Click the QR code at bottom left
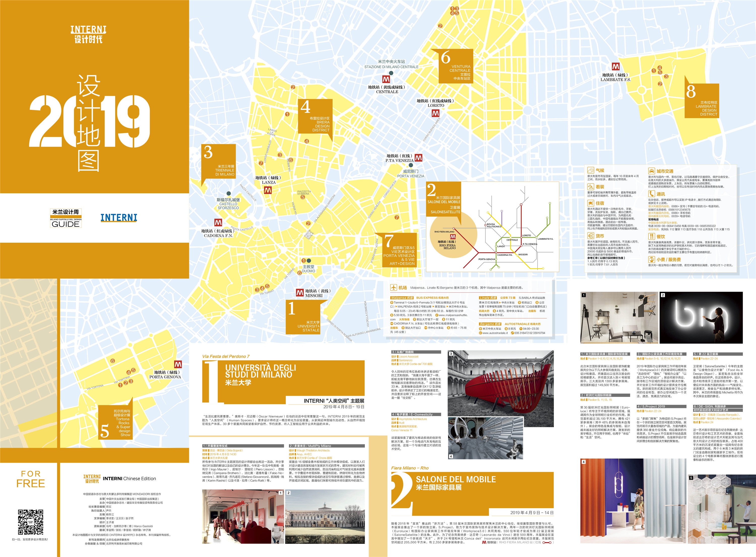Image resolution: width=756 pixels, height=557 pixels. 31,522
